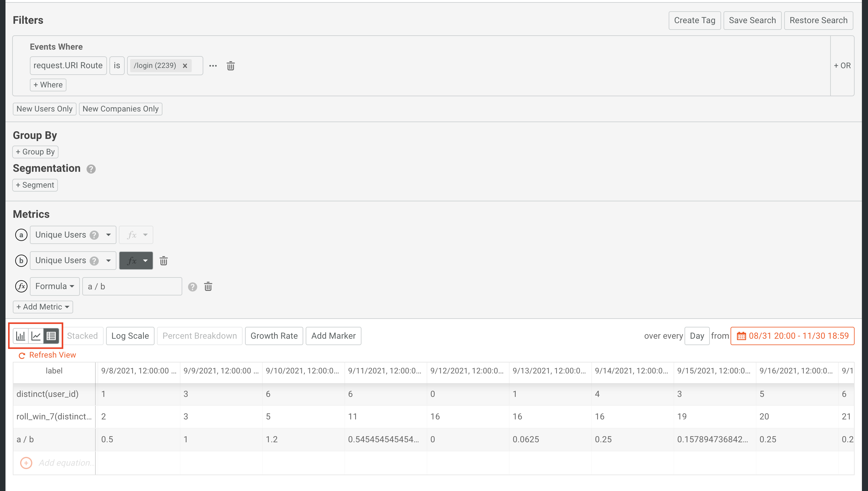This screenshot has height=491, width=868.
Task: Open more options with the ellipsis icon
Action: pyautogui.click(x=213, y=66)
